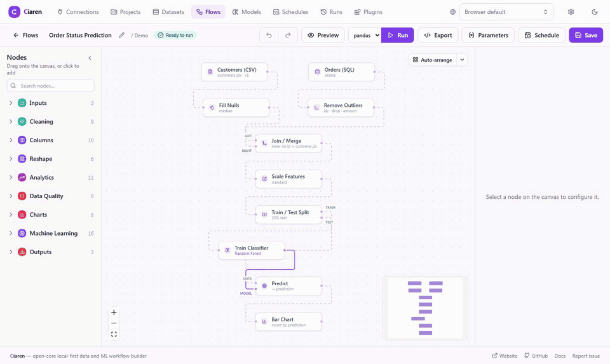Click the Auto-arrange button

(432, 60)
